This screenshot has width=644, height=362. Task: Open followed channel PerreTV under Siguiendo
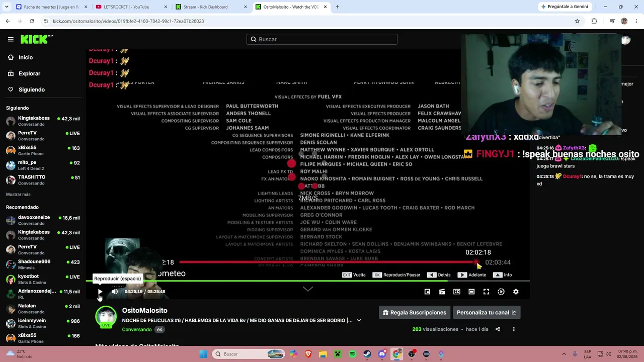pos(43,136)
